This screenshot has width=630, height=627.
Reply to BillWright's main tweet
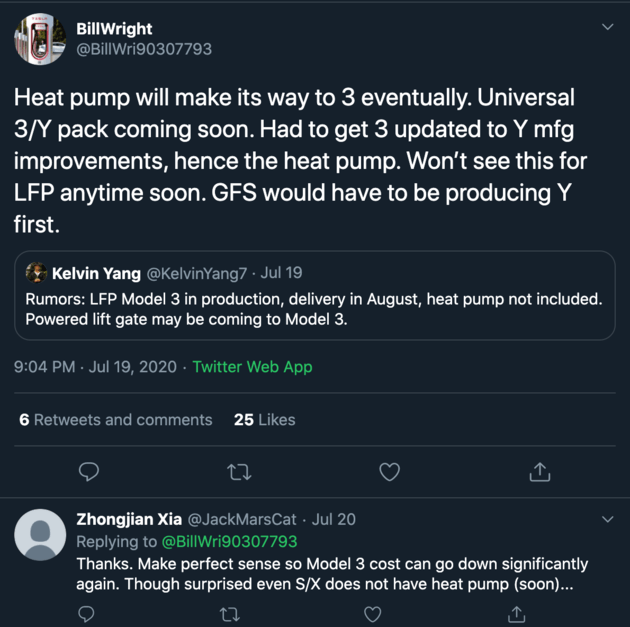[89, 472]
